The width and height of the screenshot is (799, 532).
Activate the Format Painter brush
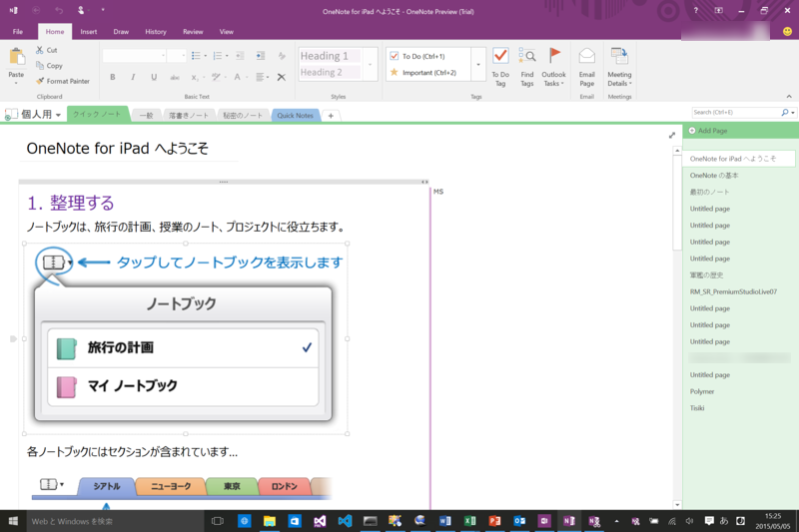40,81
